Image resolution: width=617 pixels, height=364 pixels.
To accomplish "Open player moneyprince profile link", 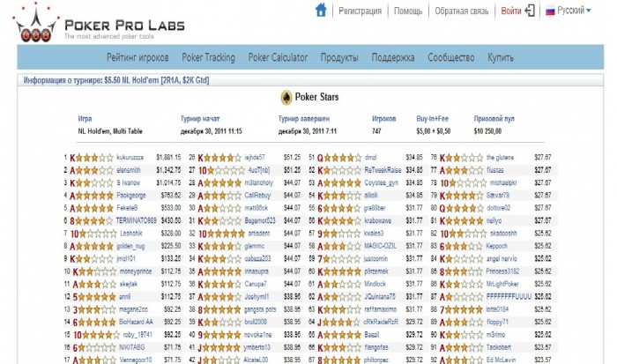I will tap(136, 271).
